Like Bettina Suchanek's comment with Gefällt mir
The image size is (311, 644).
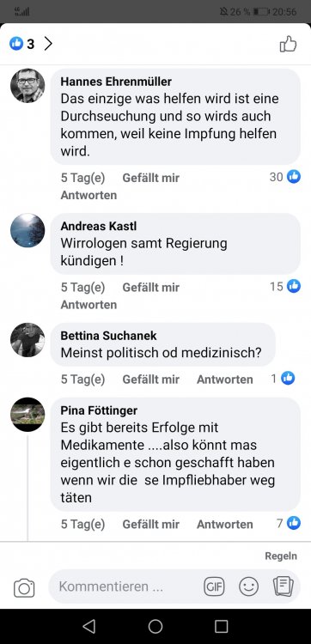151,379
